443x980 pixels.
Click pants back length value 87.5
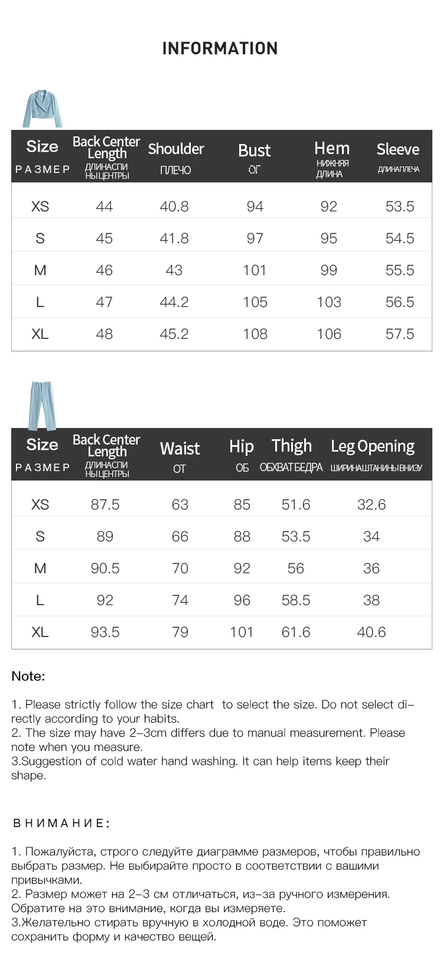(105, 504)
